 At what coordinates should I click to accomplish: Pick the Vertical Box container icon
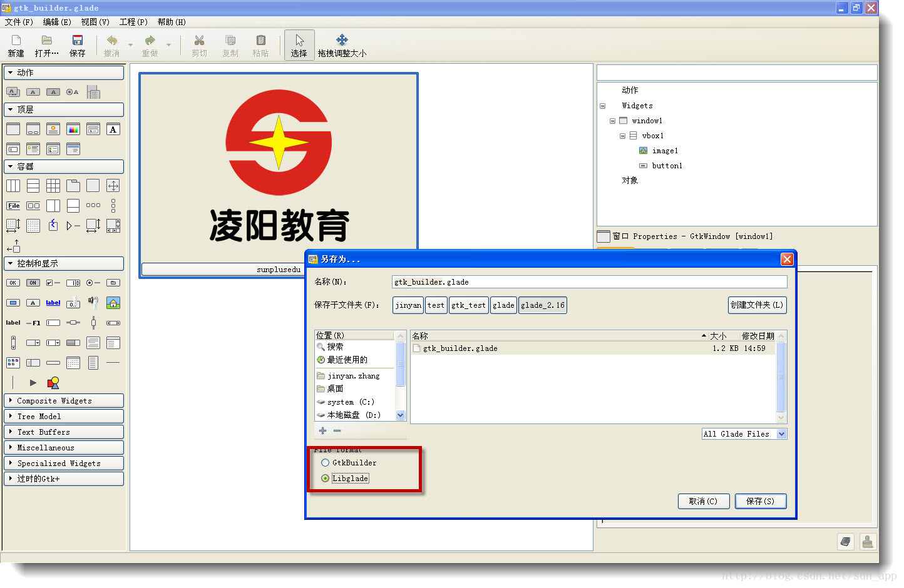click(33, 186)
